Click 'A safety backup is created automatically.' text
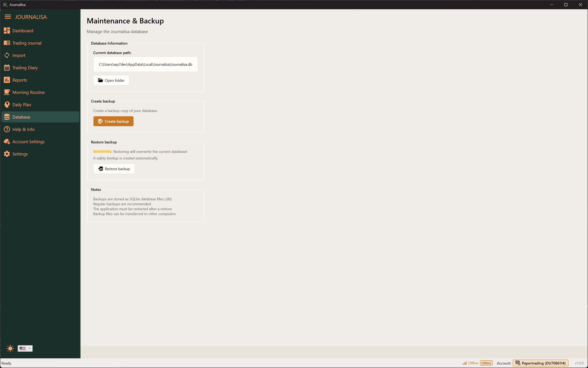The height and width of the screenshot is (368, 588). point(126,158)
